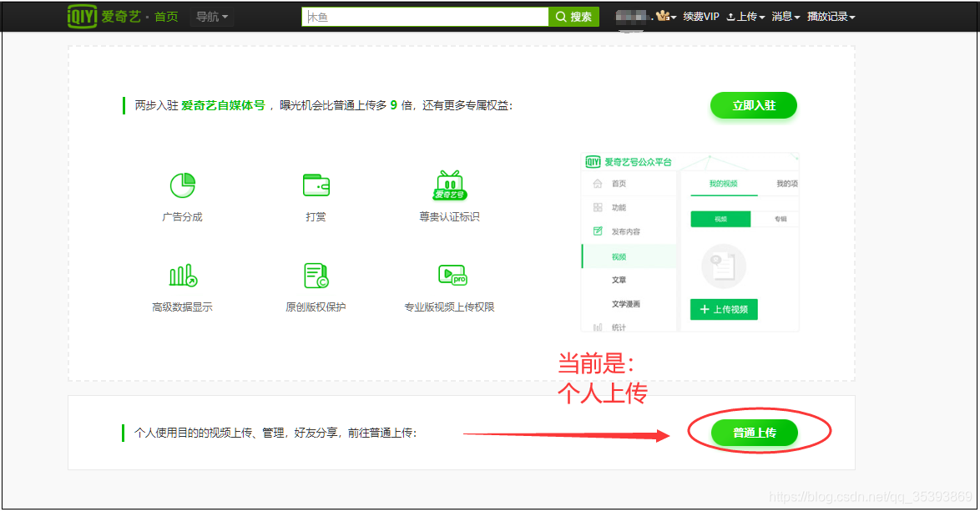Expand the 播放记录 history dropdown
The image size is (980, 512).
click(x=831, y=17)
